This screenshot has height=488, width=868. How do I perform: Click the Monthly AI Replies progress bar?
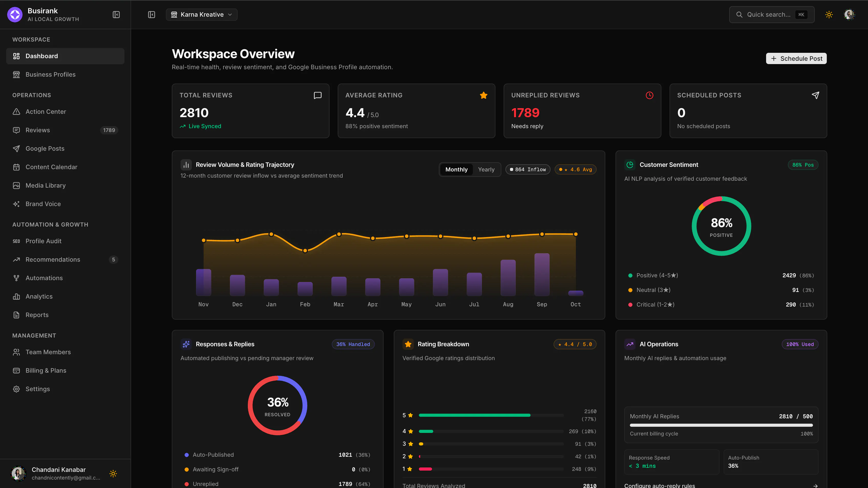[721, 425]
